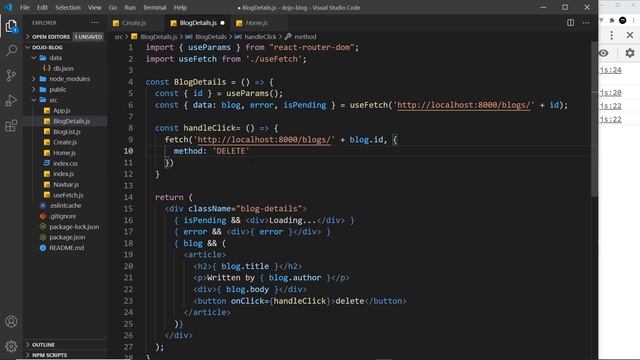
Task: Open the Manage gear icon
Action: [x=11, y=346]
